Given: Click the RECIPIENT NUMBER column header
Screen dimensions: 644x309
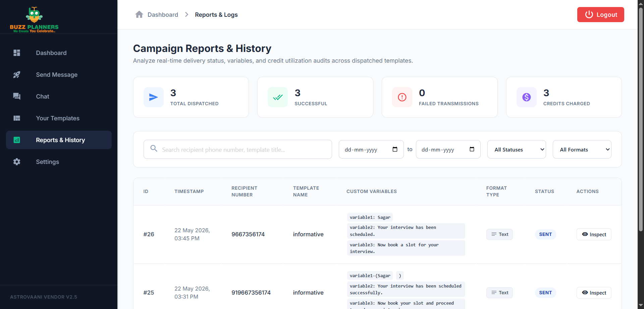Looking at the screenshot, I should 245,191.
